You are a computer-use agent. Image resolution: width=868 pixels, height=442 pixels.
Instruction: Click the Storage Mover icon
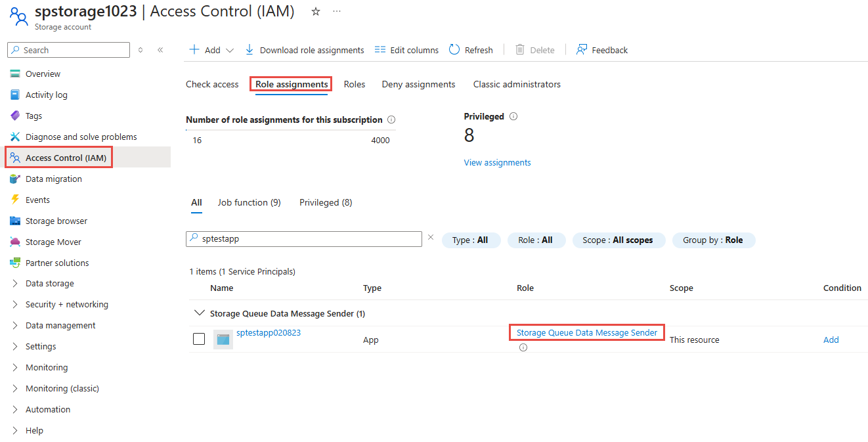point(15,242)
